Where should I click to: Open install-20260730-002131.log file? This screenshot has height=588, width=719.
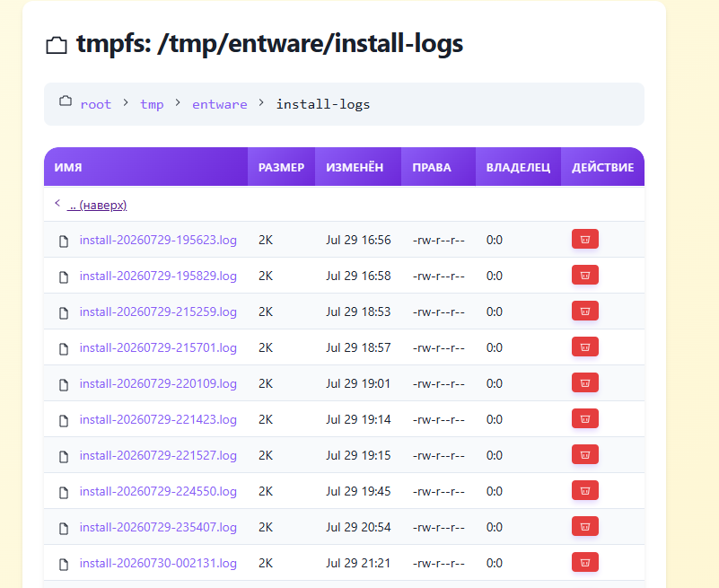click(x=158, y=563)
